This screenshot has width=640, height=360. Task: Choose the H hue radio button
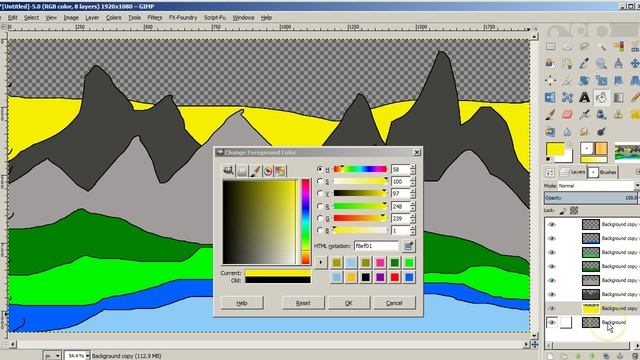[x=320, y=169]
